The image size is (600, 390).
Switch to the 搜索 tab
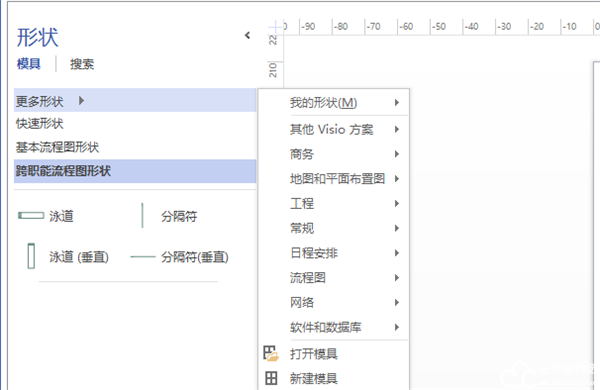(x=82, y=64)
